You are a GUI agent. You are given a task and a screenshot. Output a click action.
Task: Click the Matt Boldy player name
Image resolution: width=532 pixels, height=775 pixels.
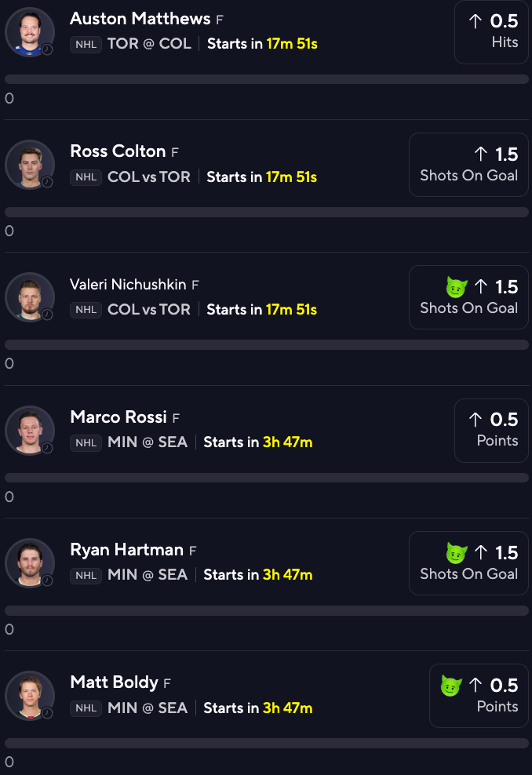pos(114,682)
